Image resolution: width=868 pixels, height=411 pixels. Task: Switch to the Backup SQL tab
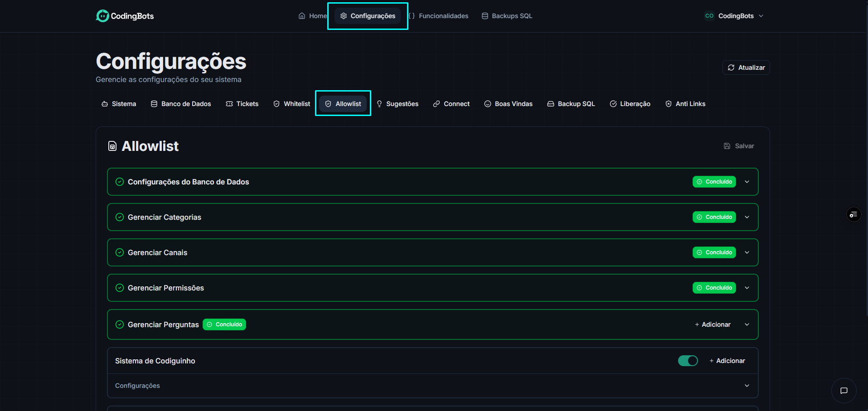click(571, 104)
